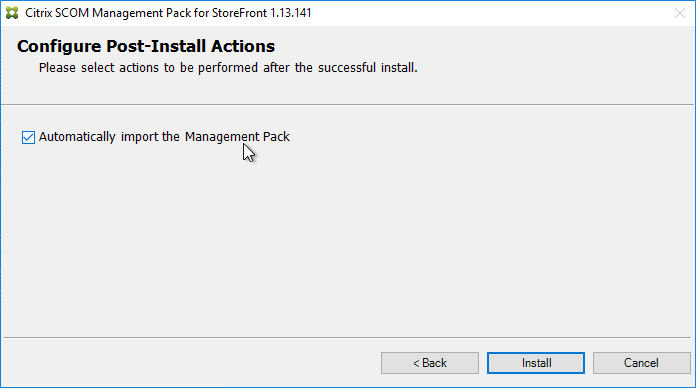Click the word 'import' in the checkbox label
Screen dimensions: 696x388
[139, 137]
